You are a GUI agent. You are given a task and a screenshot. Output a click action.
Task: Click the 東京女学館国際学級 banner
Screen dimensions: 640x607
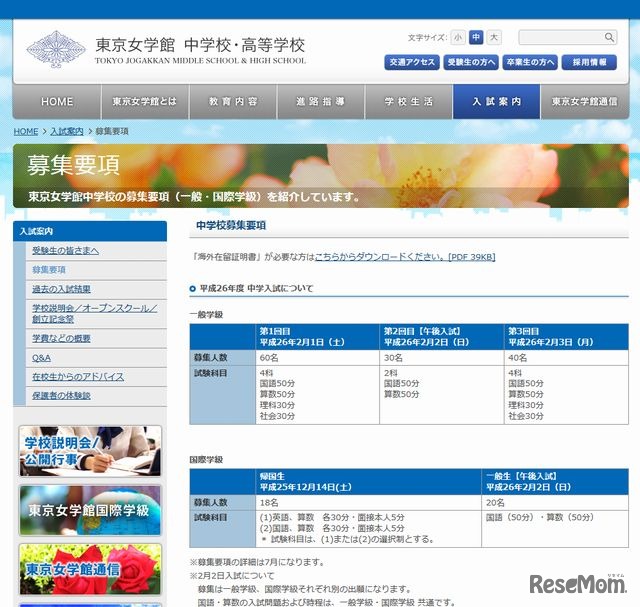[x=90, y=510]
